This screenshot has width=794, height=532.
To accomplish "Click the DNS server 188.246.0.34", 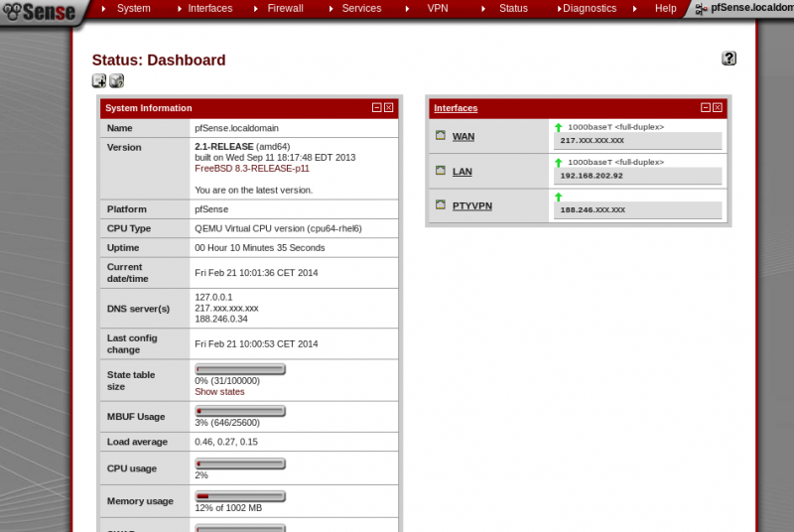I will 220,320.
